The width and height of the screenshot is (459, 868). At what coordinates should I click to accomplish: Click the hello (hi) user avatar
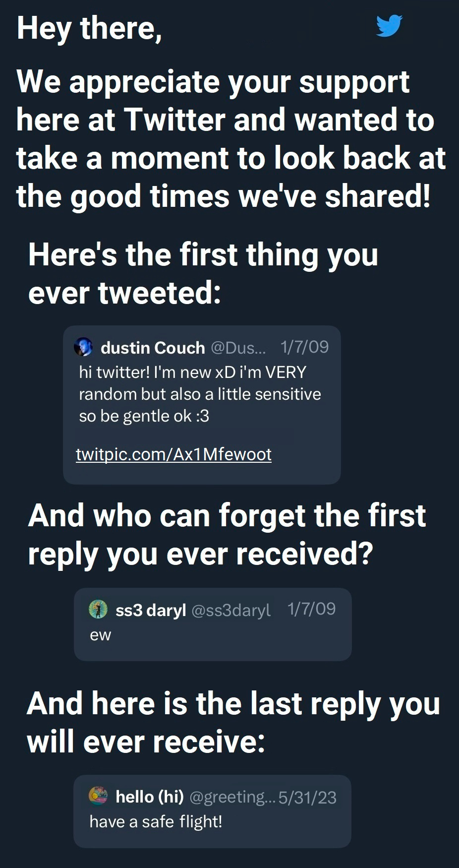(98, 796)
